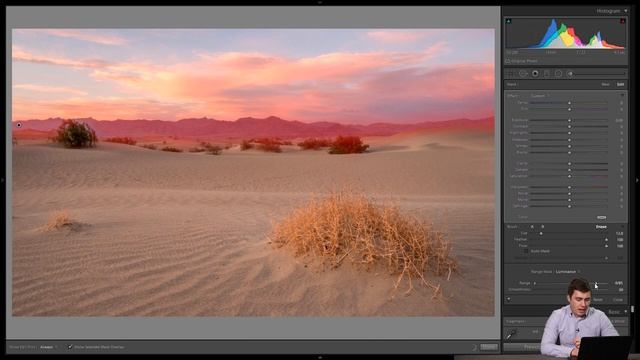Uncheck Show Selected Mask Overlay

(70, 347)
